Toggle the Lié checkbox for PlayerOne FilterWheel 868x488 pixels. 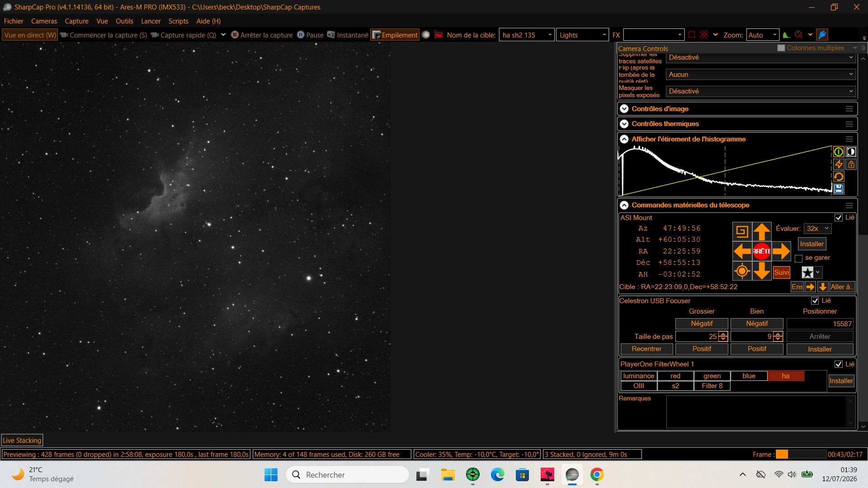tap(839, 364)
